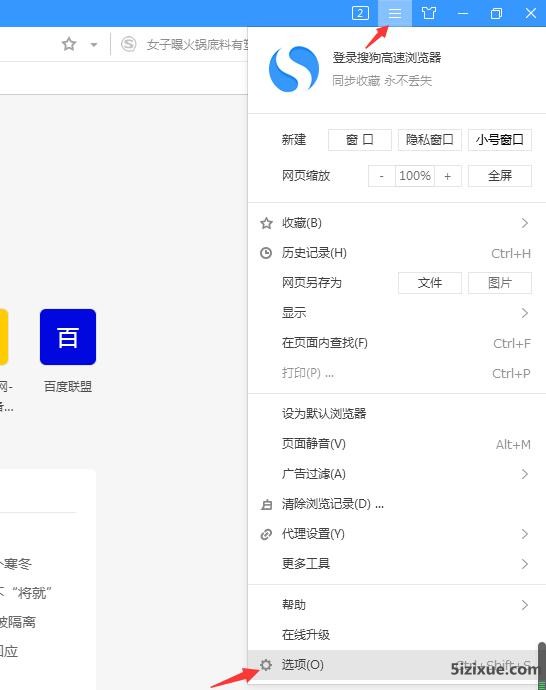Open the 显示 menu item
The width and height of the screenshot is (546, 690).
(x=396, y=313)
